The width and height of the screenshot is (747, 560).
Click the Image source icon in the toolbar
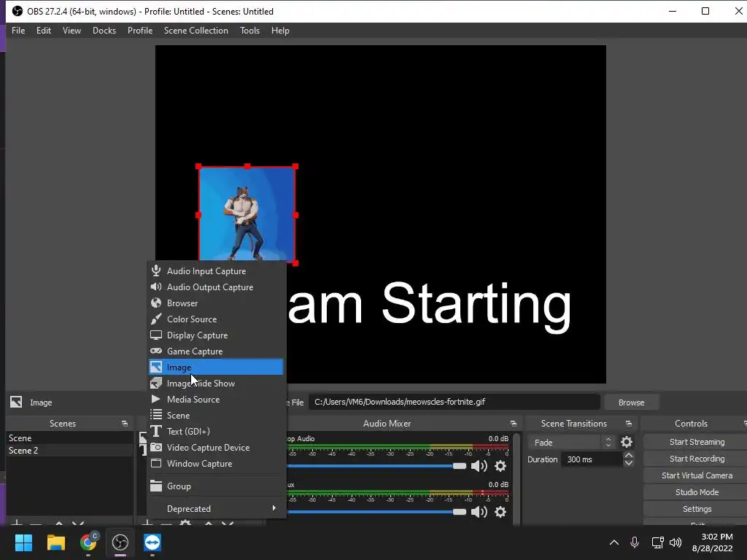pos(16,402)
